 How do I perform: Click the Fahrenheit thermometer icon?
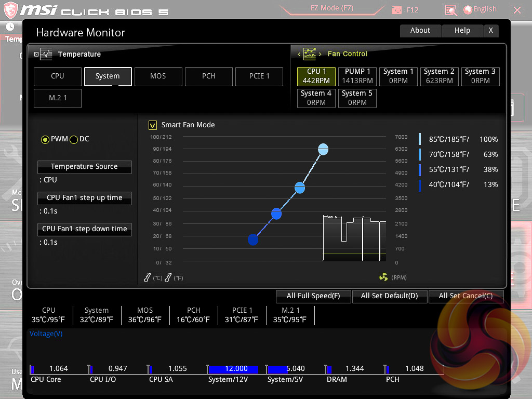point(168,277)
